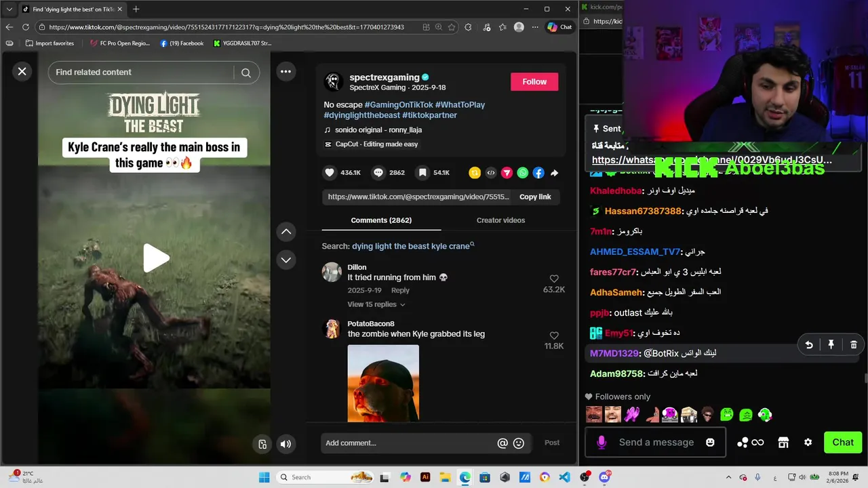Share video to WhatsApp
Screen dimensions: 868x488
pos(522,173)
